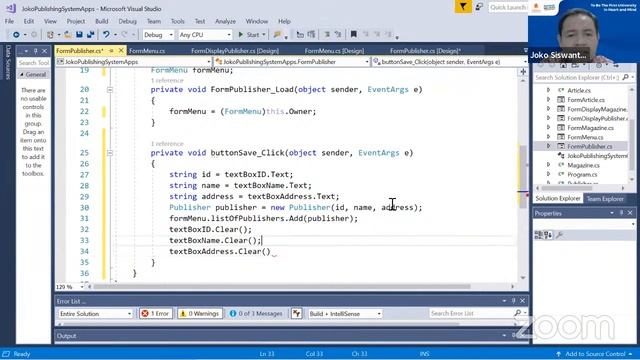Click the Save All toolbar icon
The width and height of the screenshot is (640, 360).
pyautogui.click(x=90, y=35)
